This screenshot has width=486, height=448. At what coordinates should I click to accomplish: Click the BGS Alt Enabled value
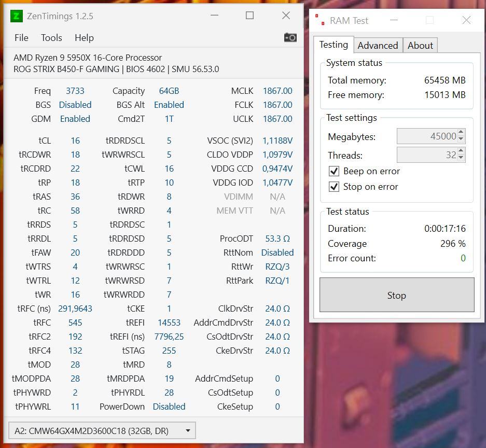[x=169, y=105]
